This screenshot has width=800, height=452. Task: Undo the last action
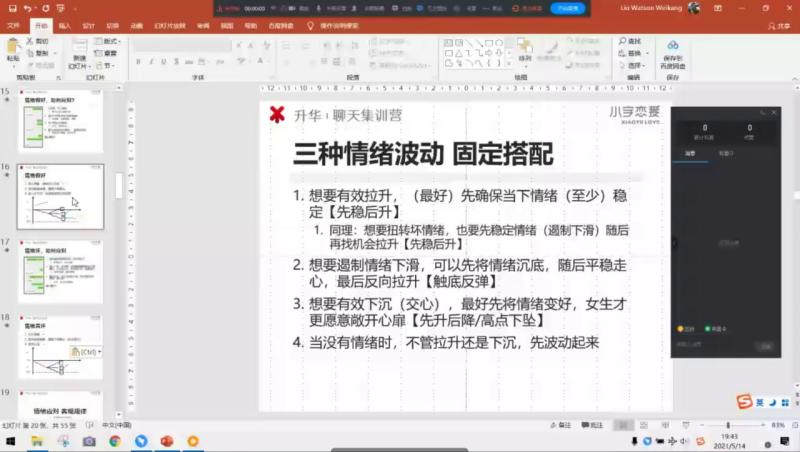click(x=28, y=9)
